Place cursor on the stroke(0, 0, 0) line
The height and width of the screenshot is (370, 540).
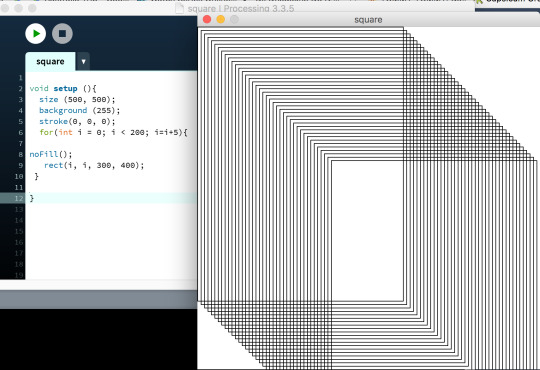tap(77, 122)
